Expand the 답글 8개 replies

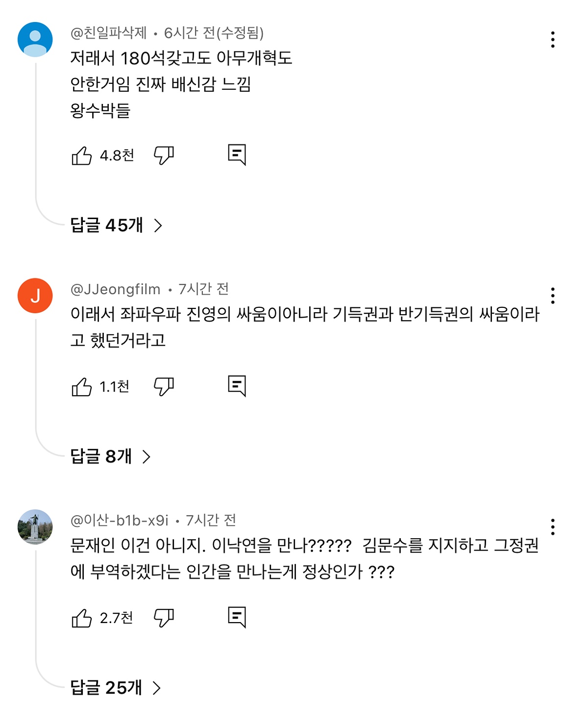click(x=110, y=457)
